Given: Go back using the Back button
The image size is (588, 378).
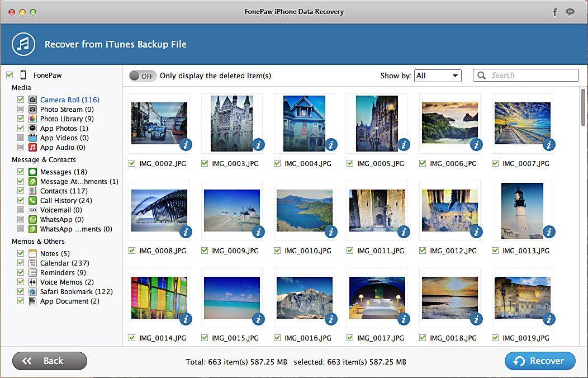Looking at the screenshot, I should click(x=50, y=361).
